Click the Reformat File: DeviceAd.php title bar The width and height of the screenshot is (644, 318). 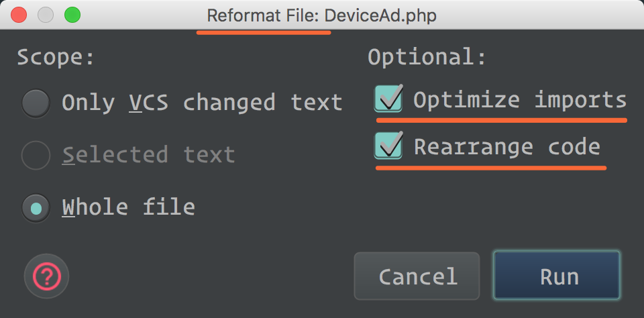click(322, 15)
